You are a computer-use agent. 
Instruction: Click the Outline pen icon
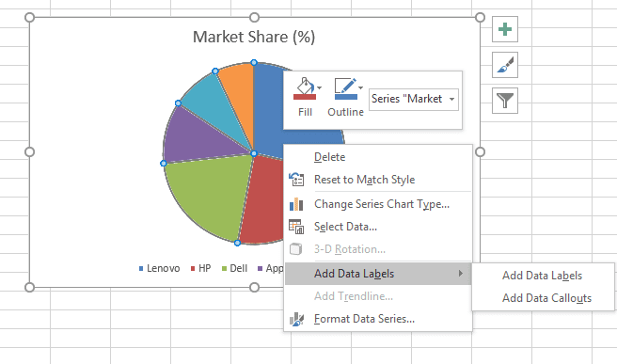(345, 89)
